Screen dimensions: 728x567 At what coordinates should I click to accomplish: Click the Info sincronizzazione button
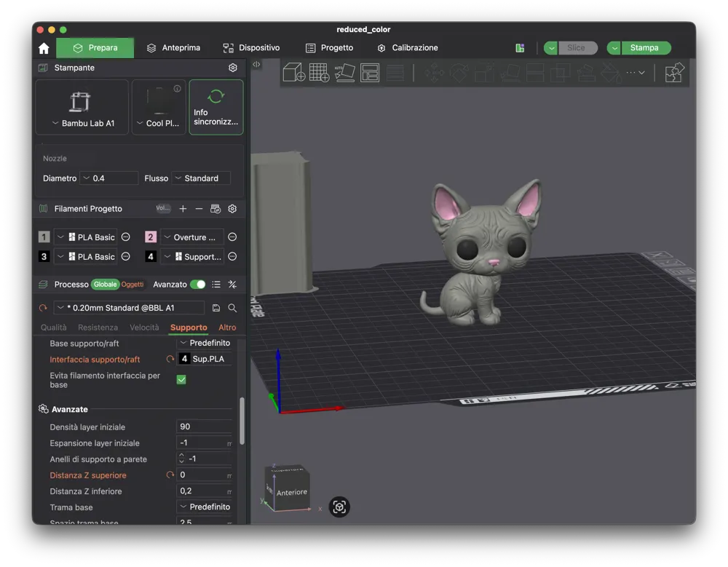click(216, 107)
